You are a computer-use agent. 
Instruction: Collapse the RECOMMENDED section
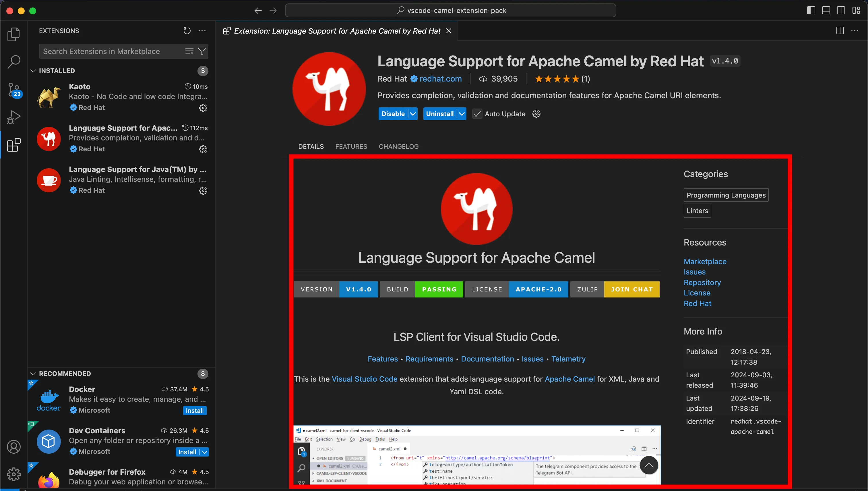point(33,373)
